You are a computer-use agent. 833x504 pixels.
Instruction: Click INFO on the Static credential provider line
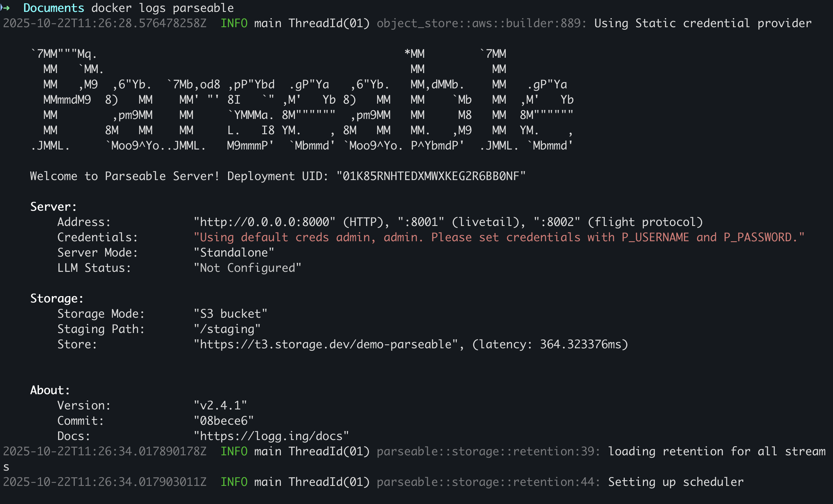pyautogui.click(x=234, y=23)
